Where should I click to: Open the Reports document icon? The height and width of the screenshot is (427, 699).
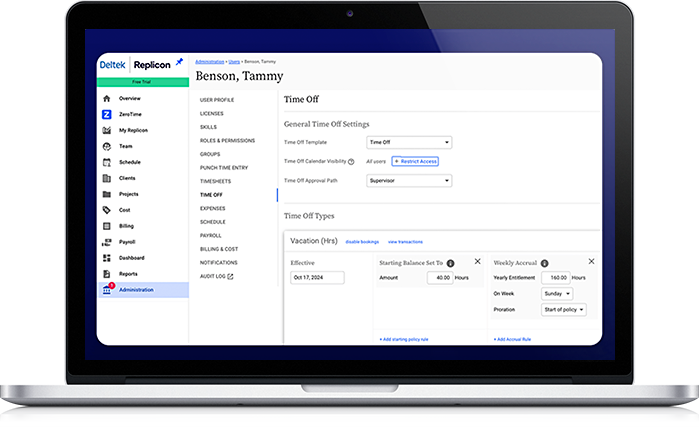107,274
